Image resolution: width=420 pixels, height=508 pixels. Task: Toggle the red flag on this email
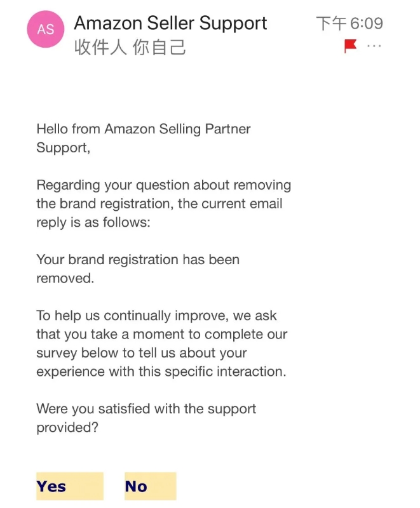(350, 46)
